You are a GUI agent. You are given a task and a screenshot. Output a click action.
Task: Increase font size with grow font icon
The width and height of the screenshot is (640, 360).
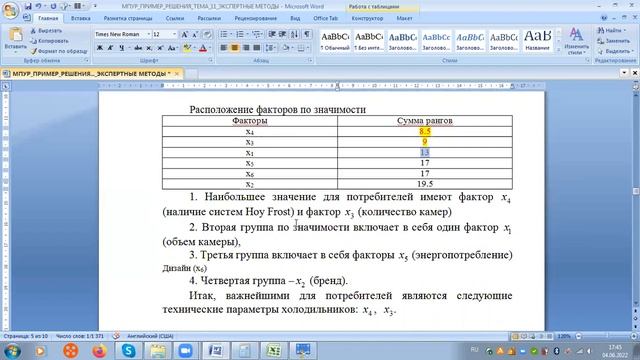[184, 34]
